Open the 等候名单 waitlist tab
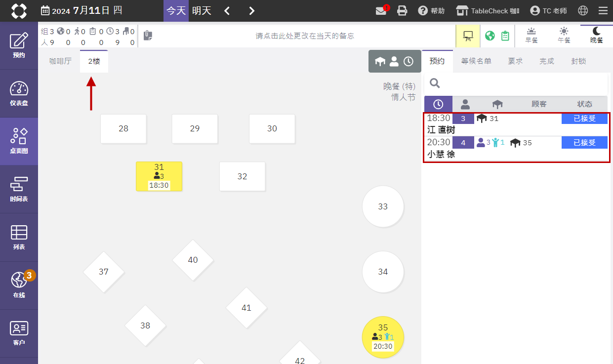Image resolution: width=613 pixels, height=364 pixels. coord(476,61)
